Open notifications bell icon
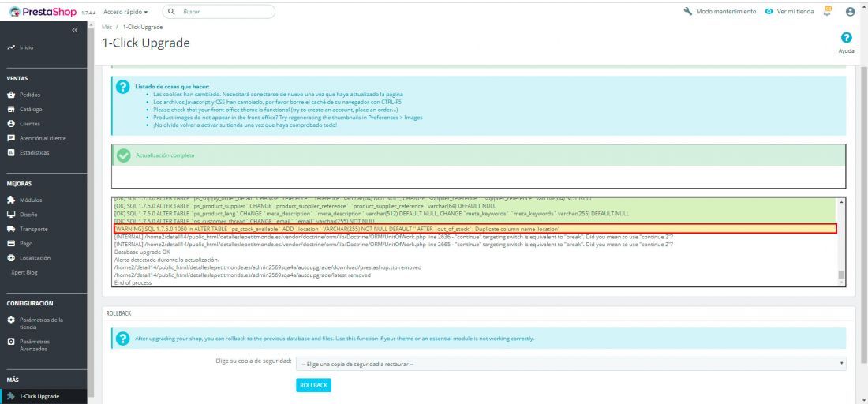The height and width of the screenshot is (404, 868). [x=828, y=11]
